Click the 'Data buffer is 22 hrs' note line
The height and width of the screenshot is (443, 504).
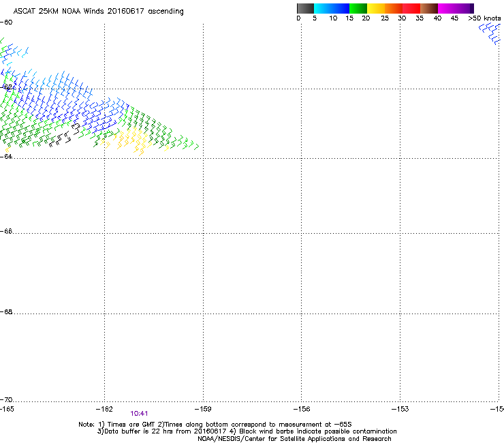(247, 431)
